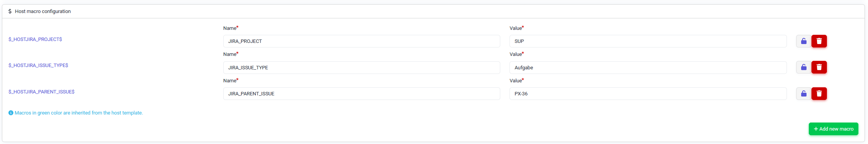Click the Add new macro button
The image size is (868, 144).
pyautogui.click(x=833, y=129)
